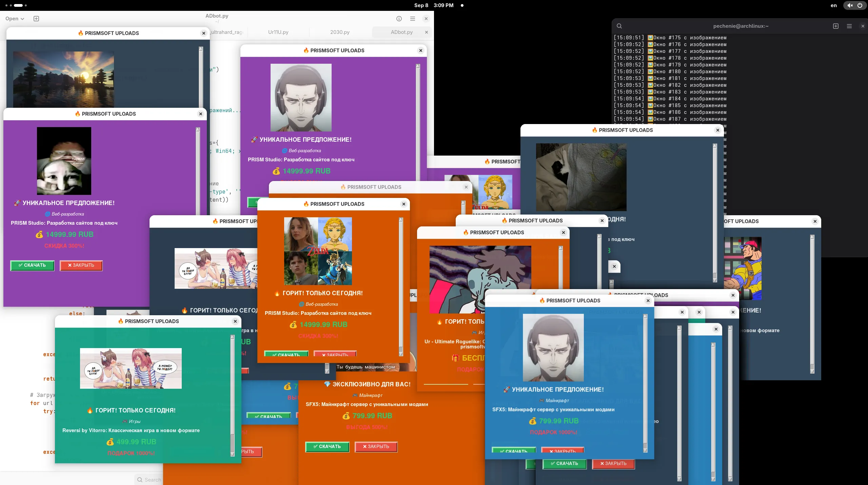Click the distorted face image in purple popup
Screen dimensions: 868x485
(64, 161)
